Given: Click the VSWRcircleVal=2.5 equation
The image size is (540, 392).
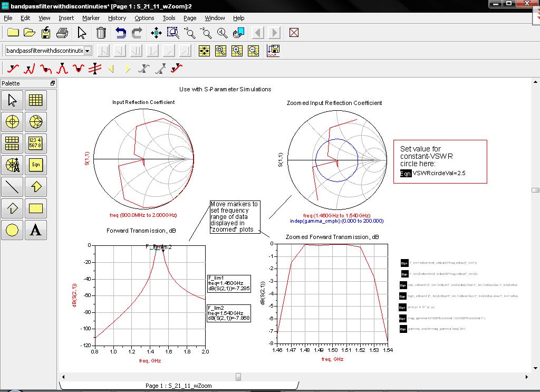Looking at the screenshot, I should point(438,173).
